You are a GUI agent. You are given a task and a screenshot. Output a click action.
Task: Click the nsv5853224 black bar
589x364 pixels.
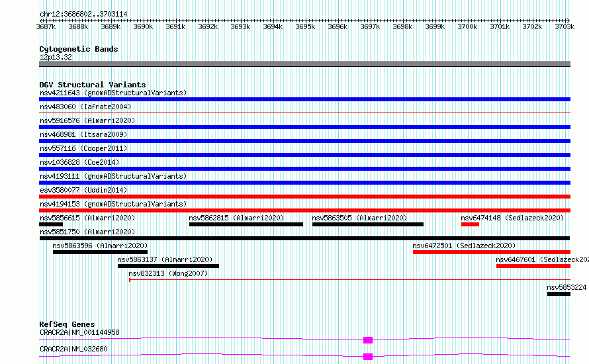click(559, 294)
